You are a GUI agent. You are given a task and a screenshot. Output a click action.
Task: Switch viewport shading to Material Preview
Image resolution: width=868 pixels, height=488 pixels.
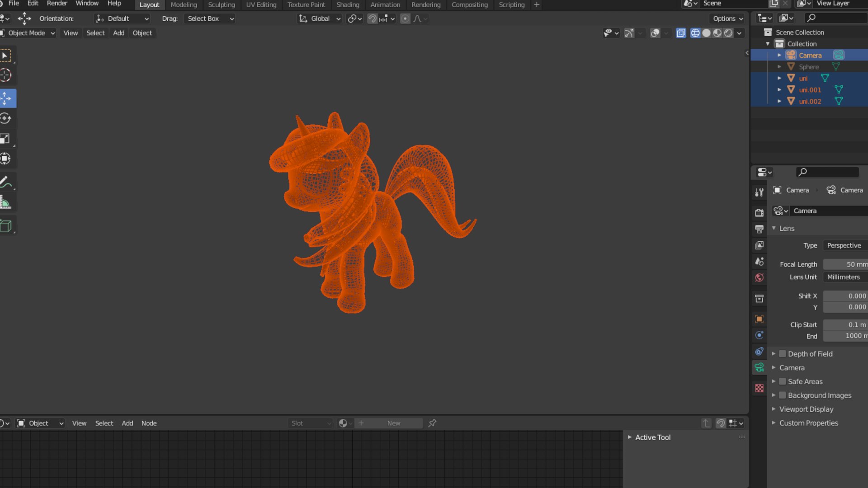717,33
